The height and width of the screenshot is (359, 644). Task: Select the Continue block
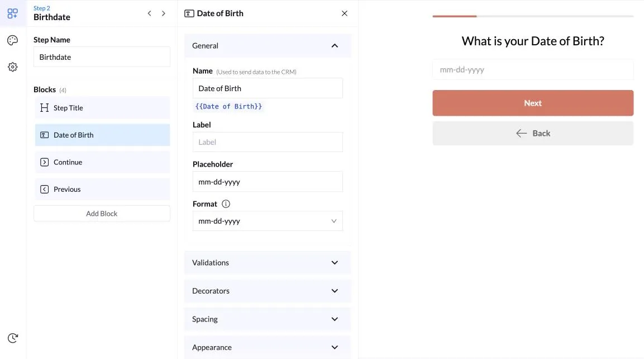[x=102, y=162]
